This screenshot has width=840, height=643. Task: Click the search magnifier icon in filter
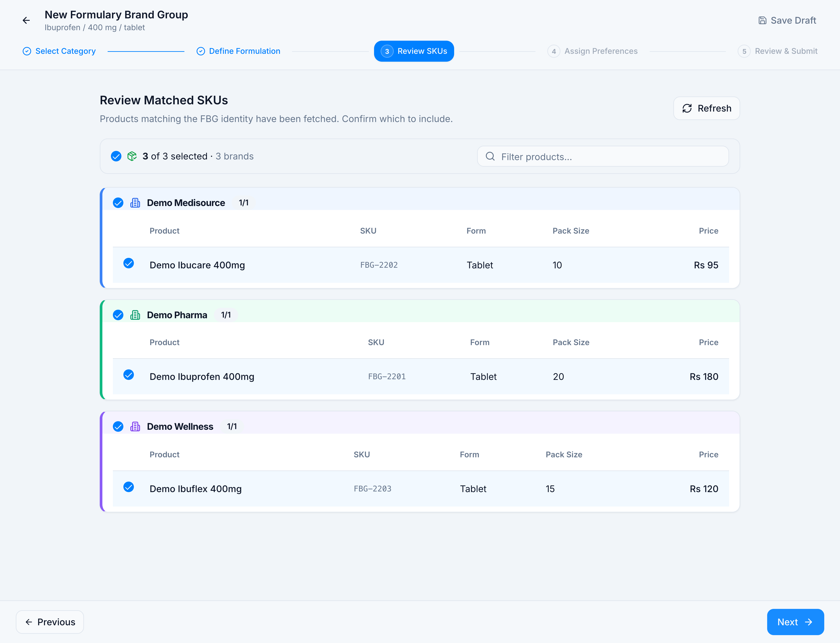click(490, 156)
